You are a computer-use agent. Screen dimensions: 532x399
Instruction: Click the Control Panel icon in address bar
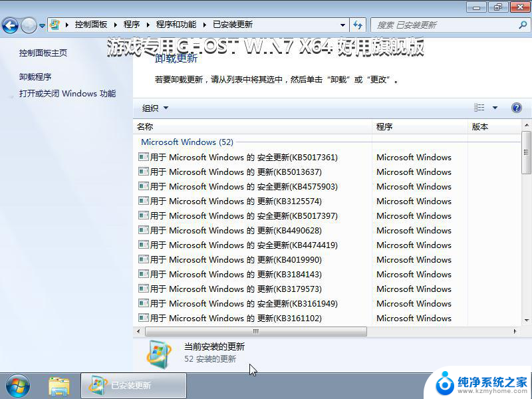click(55, 25)
